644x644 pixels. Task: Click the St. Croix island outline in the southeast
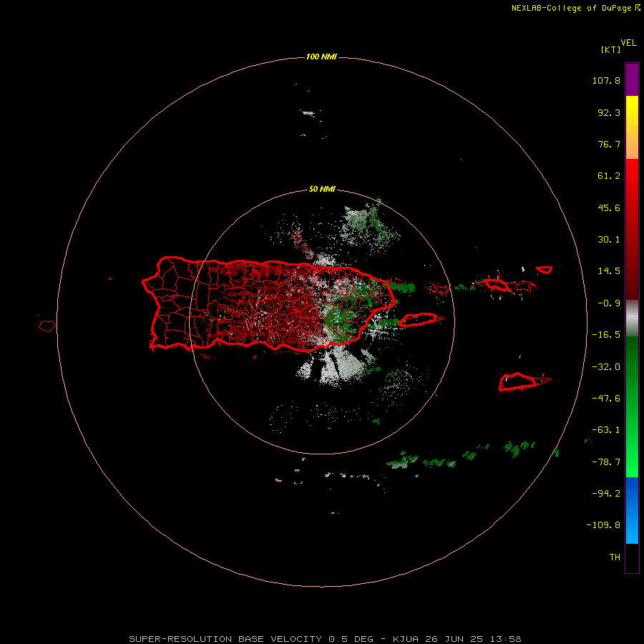coord(518,382)
